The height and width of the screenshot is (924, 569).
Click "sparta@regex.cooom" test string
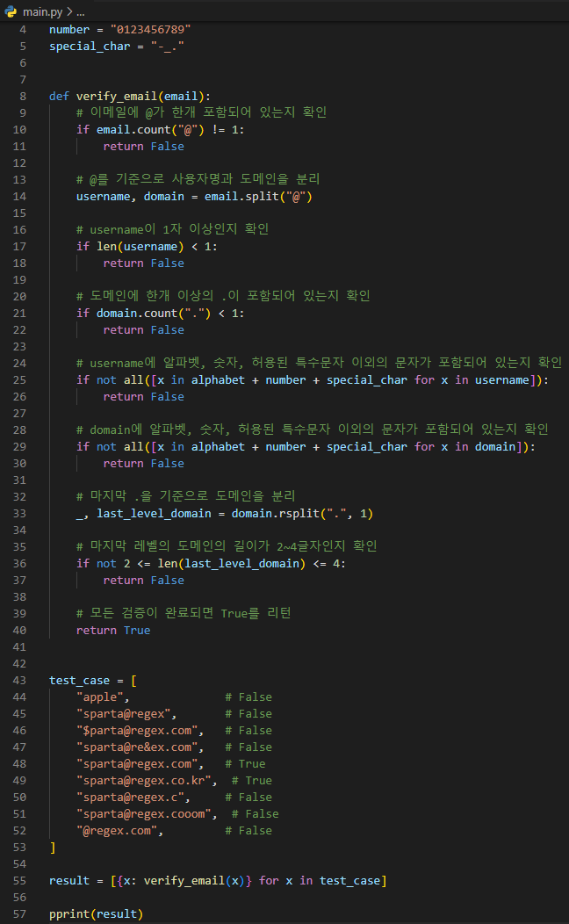pos(144,814)
